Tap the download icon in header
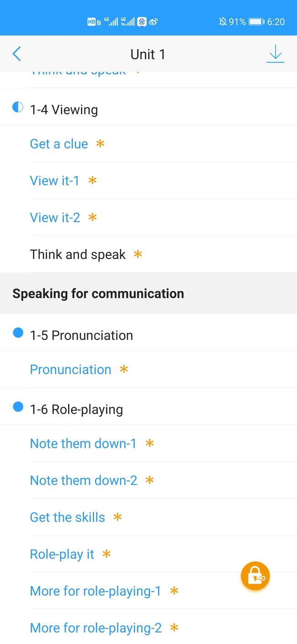Image resolution: width=297 pixels, height=644 pixels. click(x=275, y=54)
